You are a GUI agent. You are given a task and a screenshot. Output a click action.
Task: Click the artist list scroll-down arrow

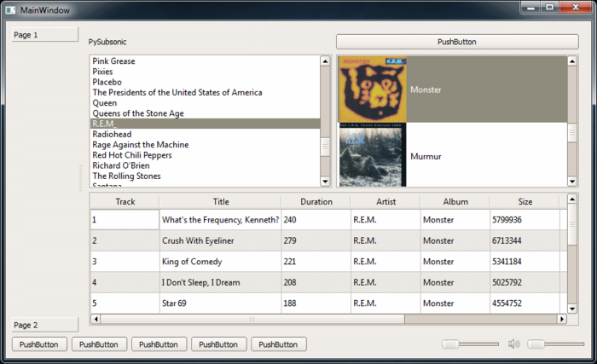click(x=325, y=182)
